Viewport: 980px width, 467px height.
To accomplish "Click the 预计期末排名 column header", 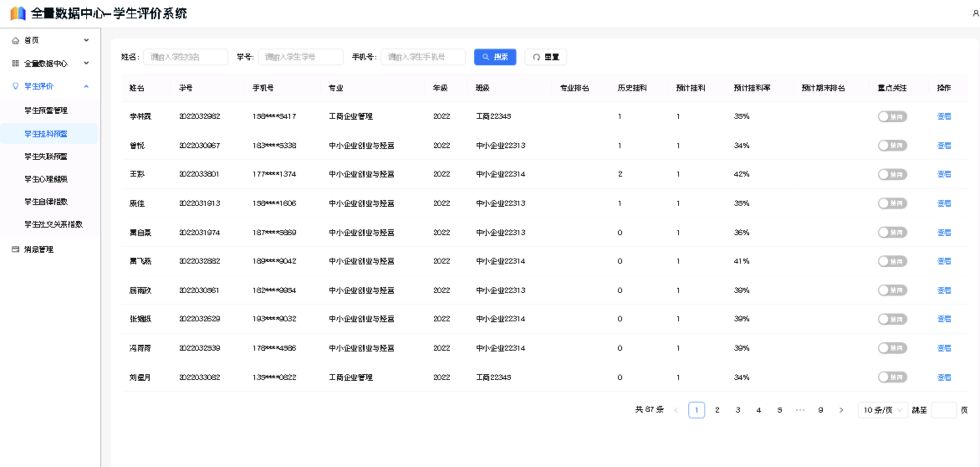I will (823, 88).
